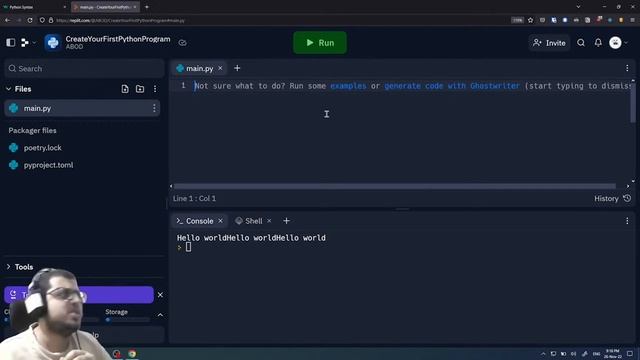Screen dimensions: 640x360
Task: Open Chrome from the taskbar
Action: pos(132,354)
